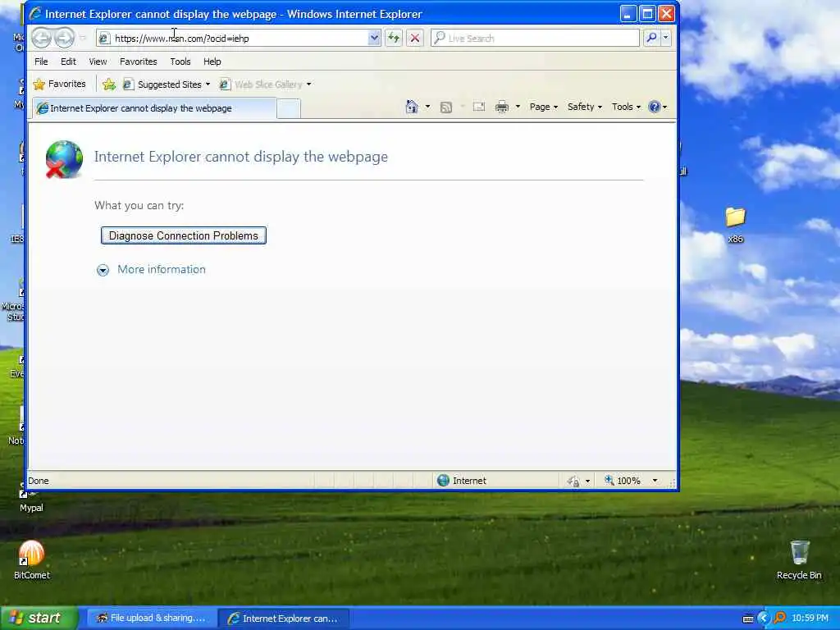The image size is (840, 630).
Task: Click Diagnose Connection Problems button
Action: 183,235
